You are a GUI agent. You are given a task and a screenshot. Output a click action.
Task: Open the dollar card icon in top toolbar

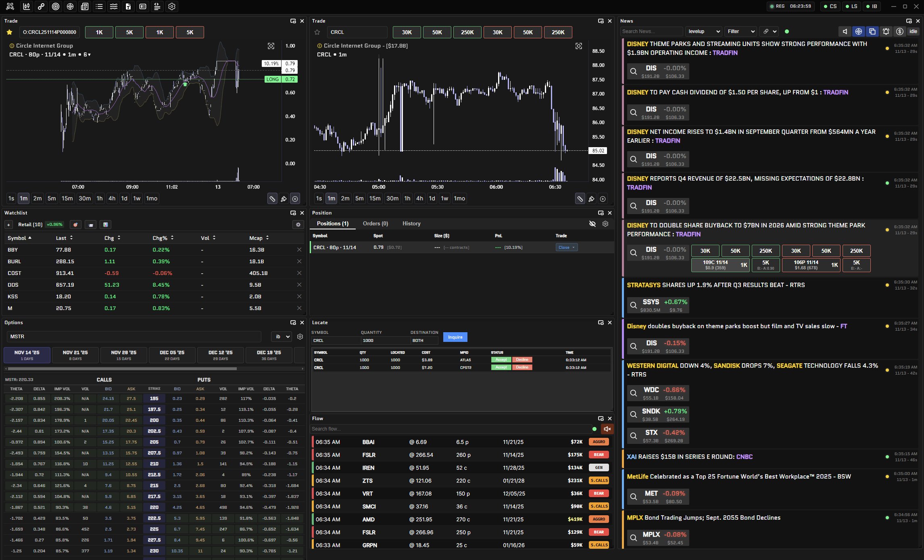coord(143,6)
